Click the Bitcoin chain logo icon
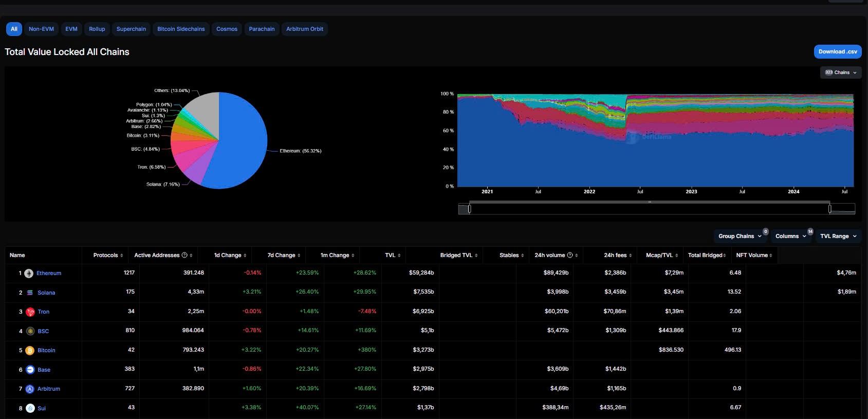This screenshot has height=419, width=868. [30, 351]
